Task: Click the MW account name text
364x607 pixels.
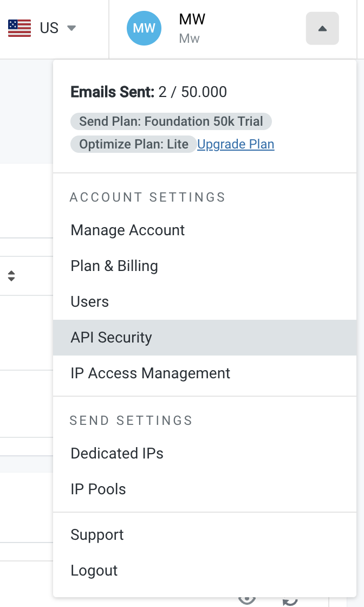Action: (x=192, y=20)
